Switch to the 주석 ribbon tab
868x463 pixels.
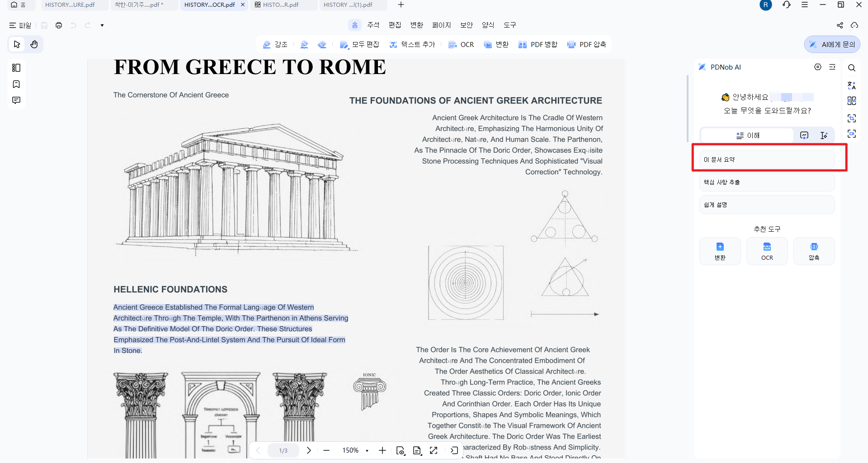pos(373,25)
